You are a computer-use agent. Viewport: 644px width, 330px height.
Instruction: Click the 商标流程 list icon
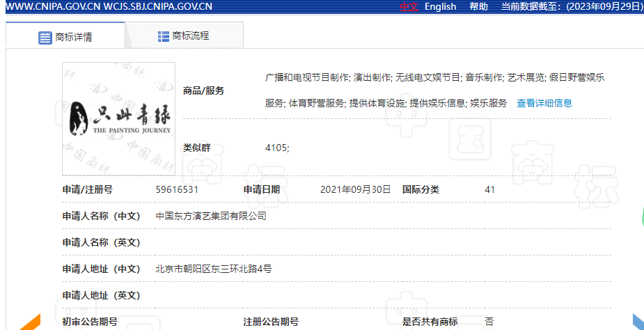pyautogui.click(x=164, y=36)
